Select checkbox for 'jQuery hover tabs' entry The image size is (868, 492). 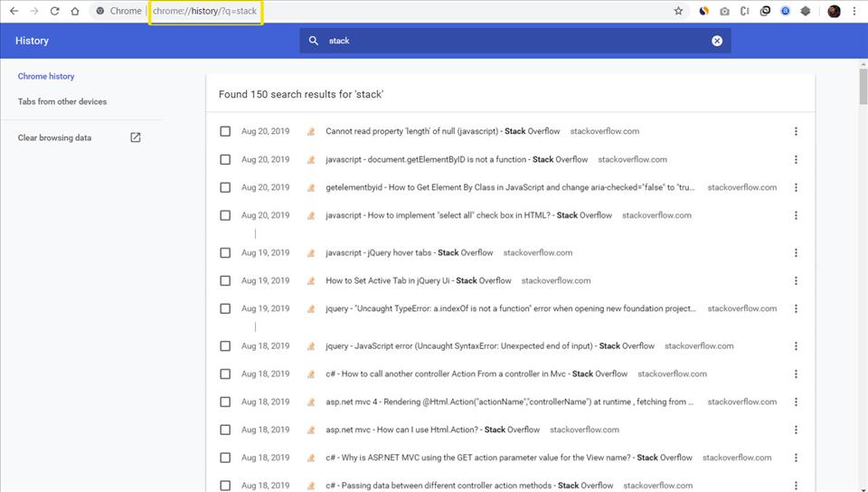[225, 252]
